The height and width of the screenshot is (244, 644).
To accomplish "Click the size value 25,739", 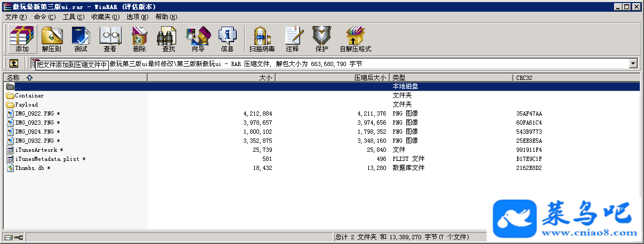I will pyautogui.click(x=263, y=150).
